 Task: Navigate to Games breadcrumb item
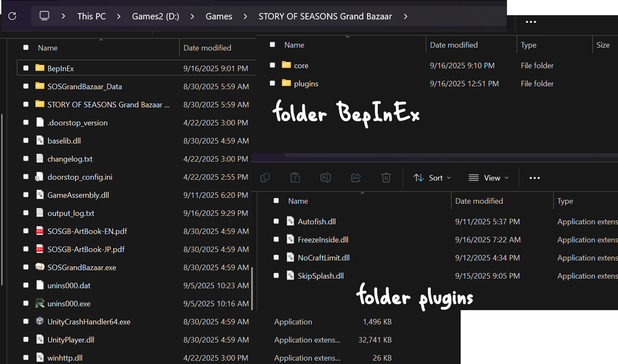(219, 17)
